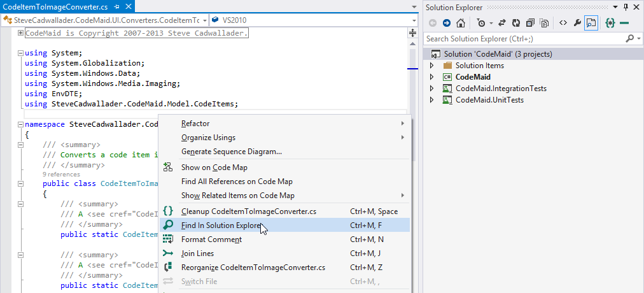Screen dimensions: 644x293
Task: Choose Format Comment menu entry
Action: pos(284,239)
